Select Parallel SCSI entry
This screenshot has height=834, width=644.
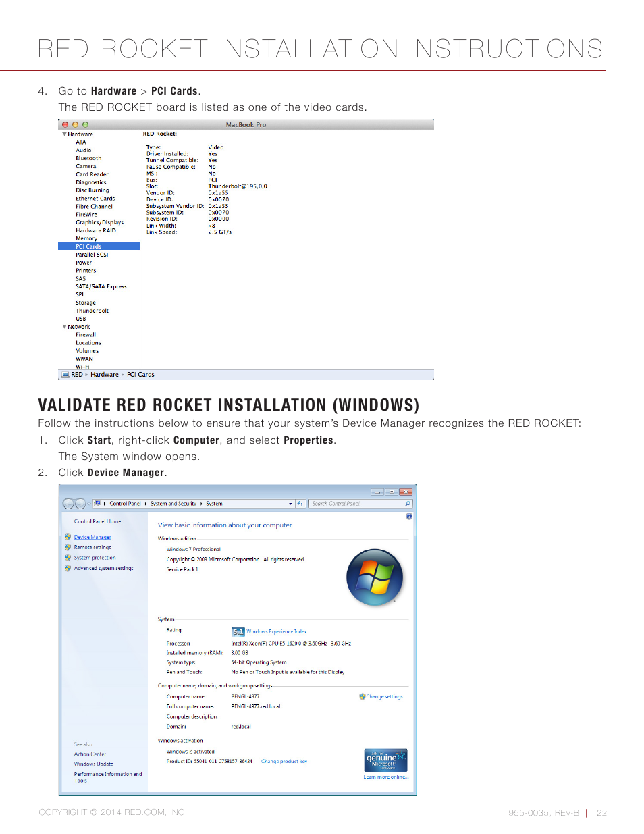92,255
